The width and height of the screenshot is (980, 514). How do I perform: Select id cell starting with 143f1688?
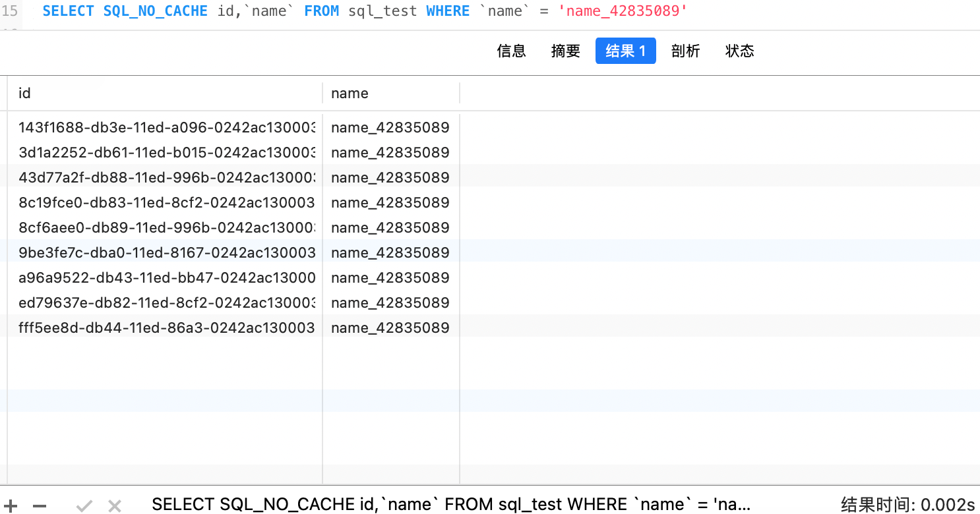pos(166,127)
